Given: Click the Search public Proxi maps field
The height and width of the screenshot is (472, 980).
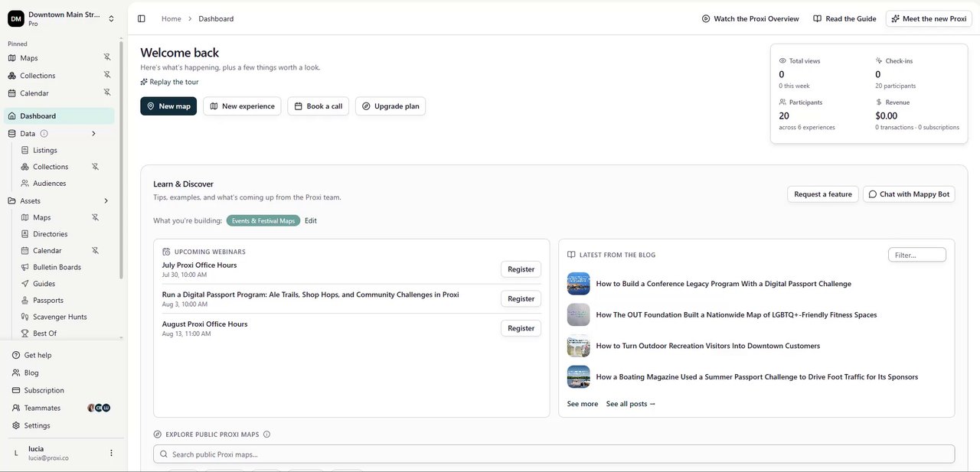Looking at the screenshot, I should click(x=554, y=454).
